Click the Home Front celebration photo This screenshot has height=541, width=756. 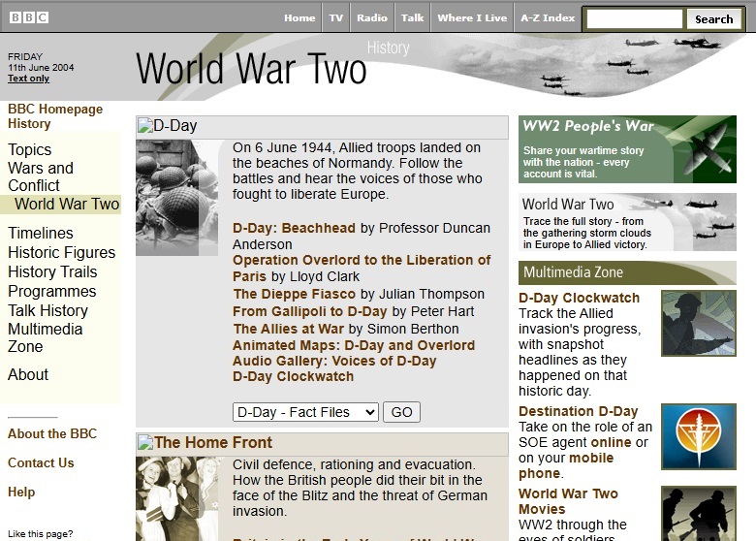pos(176,498)
